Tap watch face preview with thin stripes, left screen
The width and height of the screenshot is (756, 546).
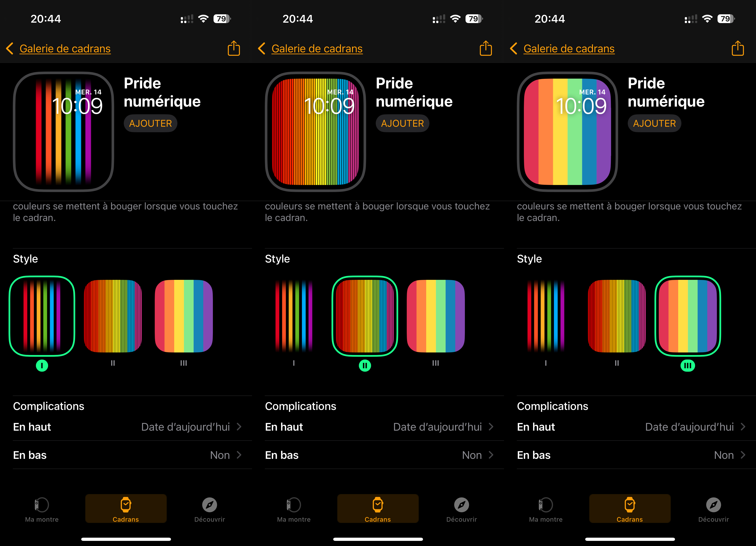(63, 132)
